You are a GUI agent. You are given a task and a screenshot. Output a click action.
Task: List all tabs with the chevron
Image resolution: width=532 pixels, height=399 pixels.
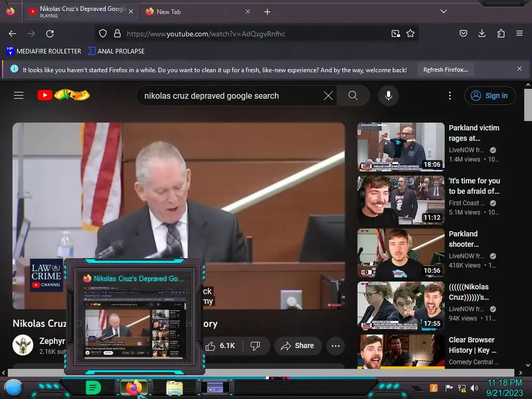coord(444,11)
